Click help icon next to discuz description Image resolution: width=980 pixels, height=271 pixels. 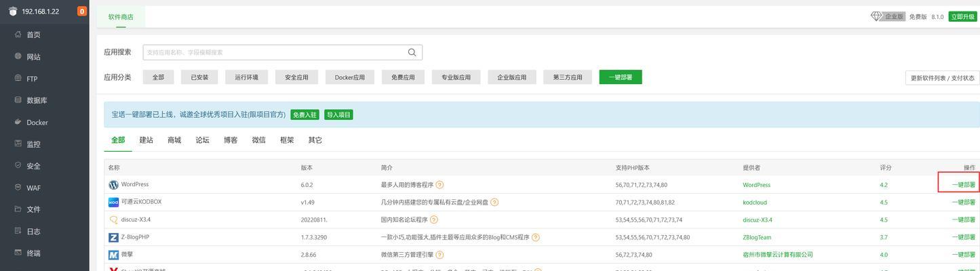click(x=434, y=220)
